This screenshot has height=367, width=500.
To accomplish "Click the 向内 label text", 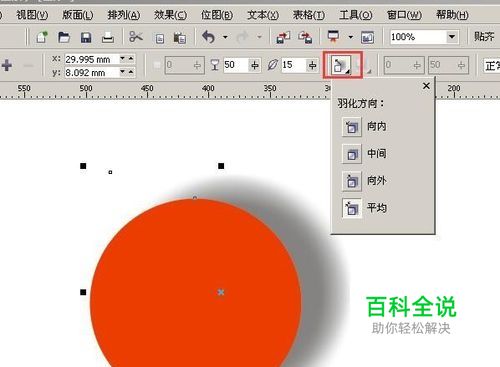I will (377, 126).
